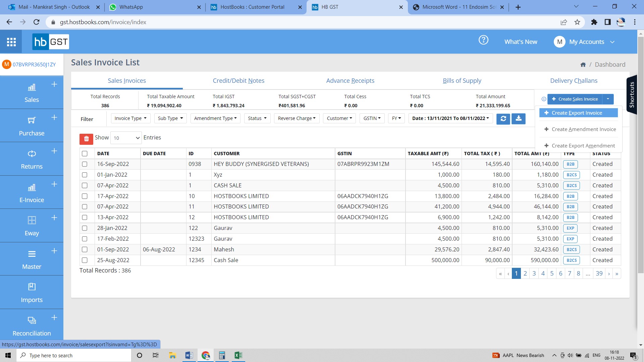Expand the Customer filter dropdown
Screen dimensions: 644x362
(x=339, y=118)
